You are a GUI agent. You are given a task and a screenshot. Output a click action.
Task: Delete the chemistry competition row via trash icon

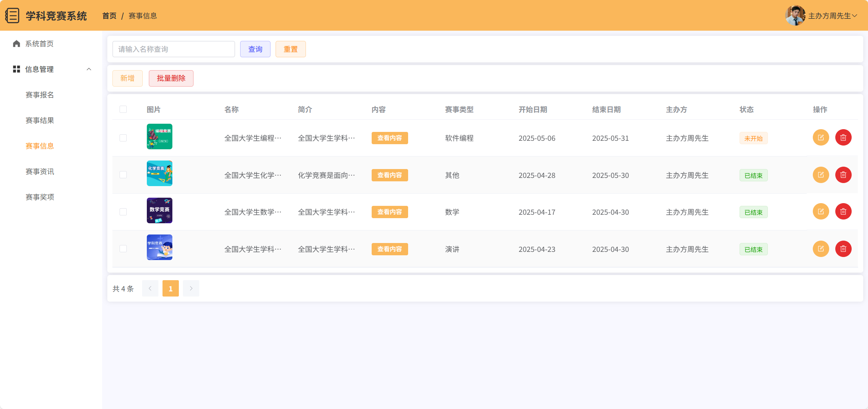(x=843, y=175)
